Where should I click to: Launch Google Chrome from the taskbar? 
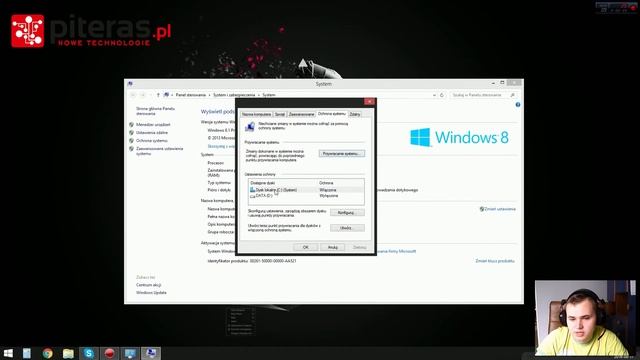[x=47, y=353]
